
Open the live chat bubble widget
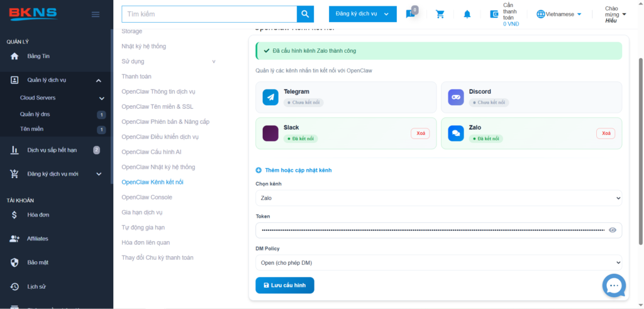(614, 286)
